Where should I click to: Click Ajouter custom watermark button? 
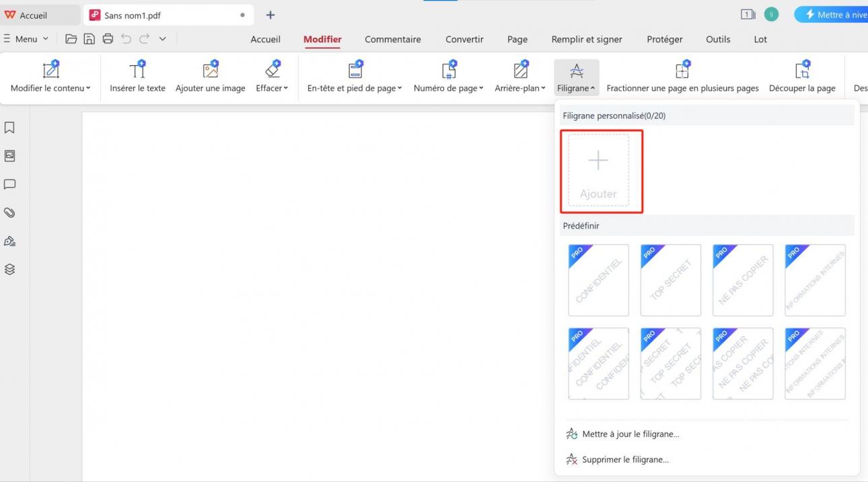tap(598, 170)
